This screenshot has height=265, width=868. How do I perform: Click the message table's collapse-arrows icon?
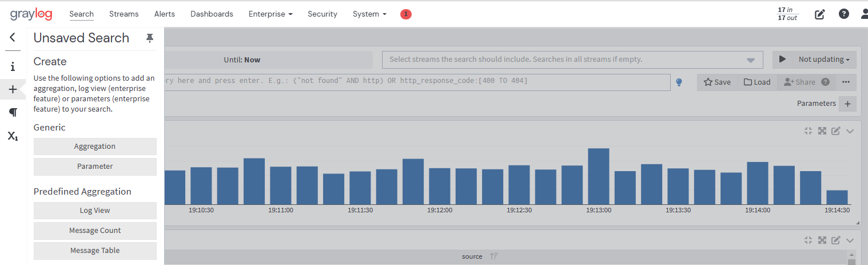point(808,240)
